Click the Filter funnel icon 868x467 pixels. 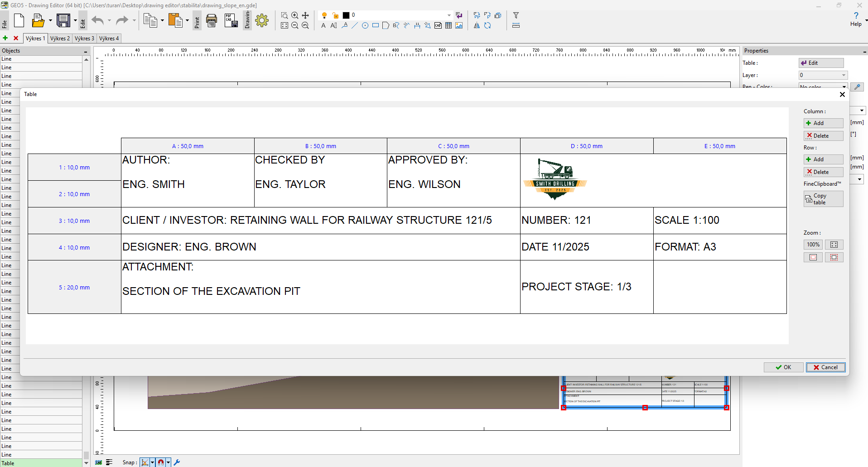516,15
